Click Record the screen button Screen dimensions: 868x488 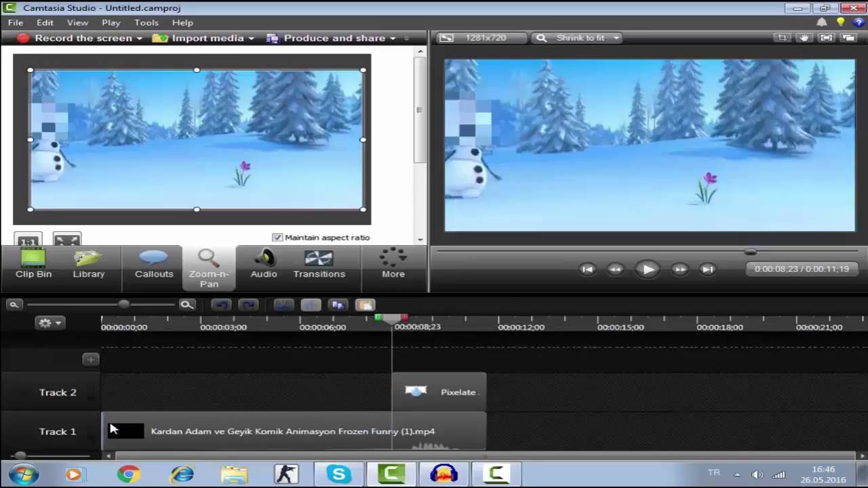tap(75, 38)
